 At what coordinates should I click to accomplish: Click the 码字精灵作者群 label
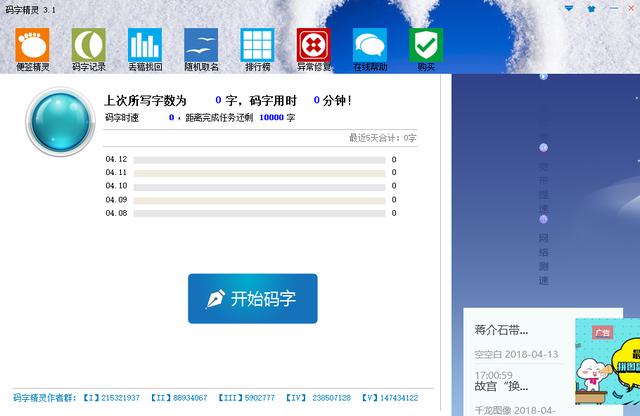click(44, 398)
